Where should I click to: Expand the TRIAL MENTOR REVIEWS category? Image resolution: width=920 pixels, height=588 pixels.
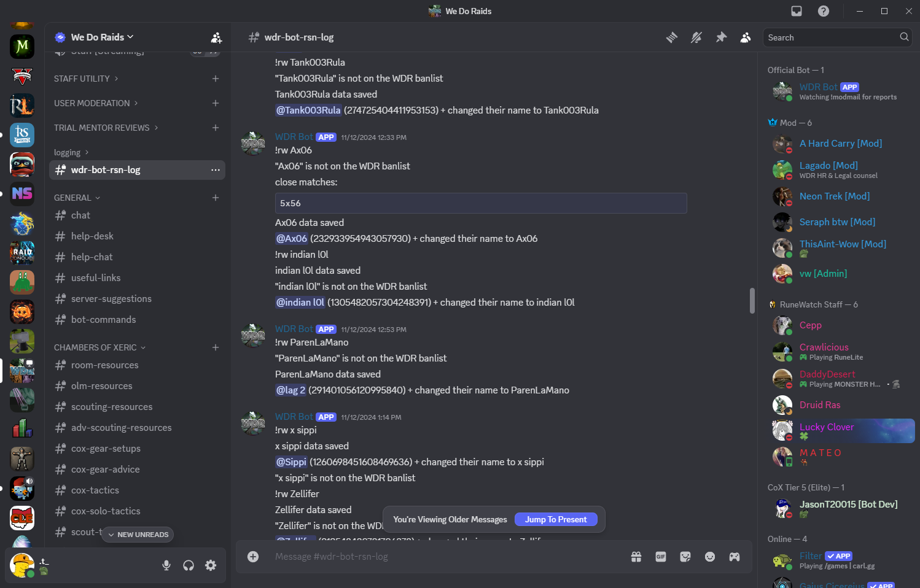tap(106, 128)
